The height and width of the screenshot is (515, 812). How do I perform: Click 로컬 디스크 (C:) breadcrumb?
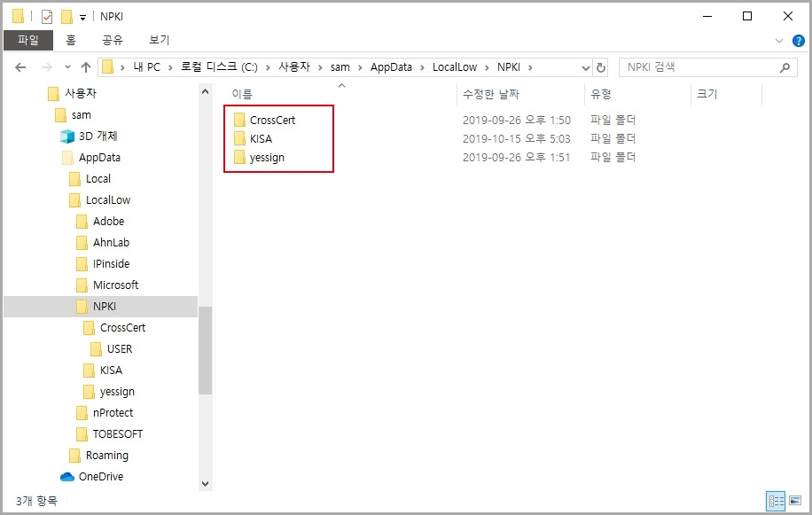219,67
